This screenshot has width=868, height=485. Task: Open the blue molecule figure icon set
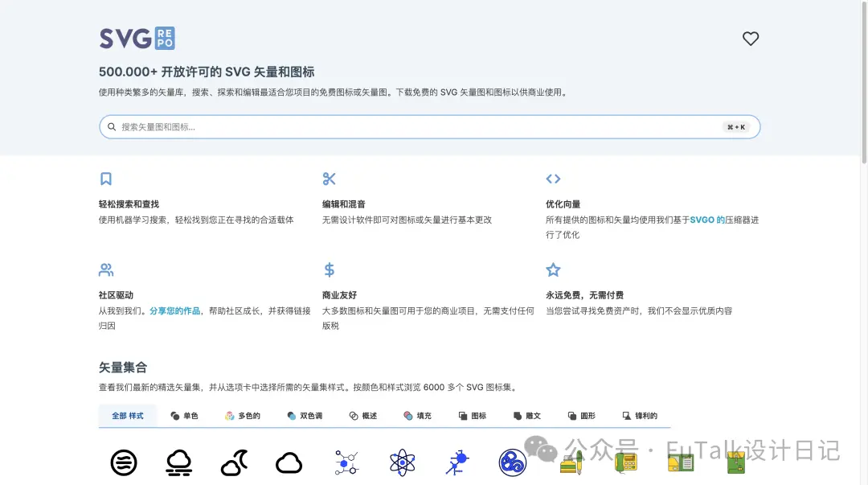pyautogui.click(x=457, y=462)
